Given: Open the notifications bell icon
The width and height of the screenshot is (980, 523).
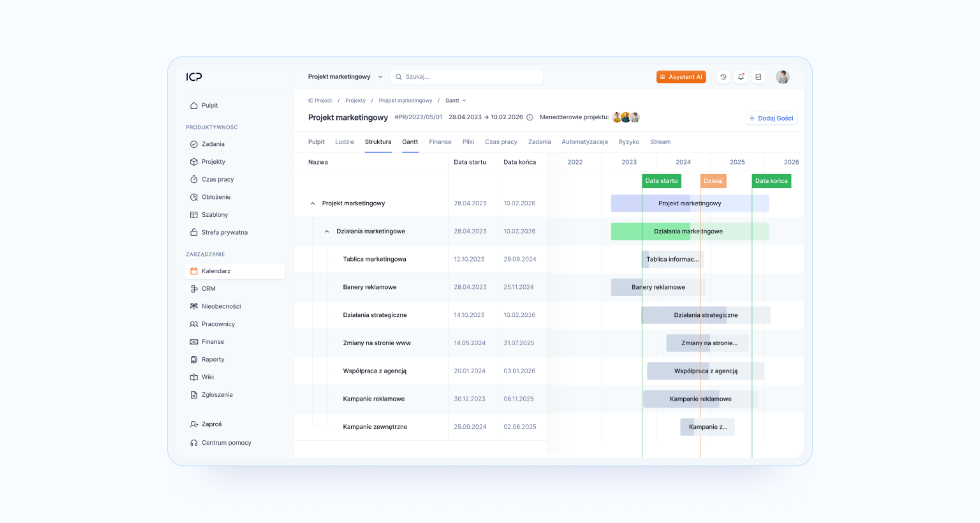Looking at the screenshot, I should (741, 77).
